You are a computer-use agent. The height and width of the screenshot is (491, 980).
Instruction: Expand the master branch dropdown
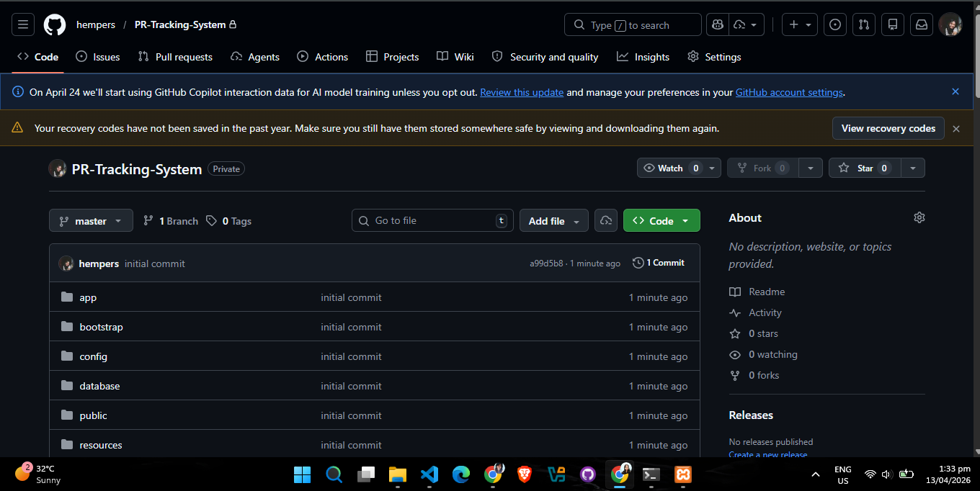[91, 221]
